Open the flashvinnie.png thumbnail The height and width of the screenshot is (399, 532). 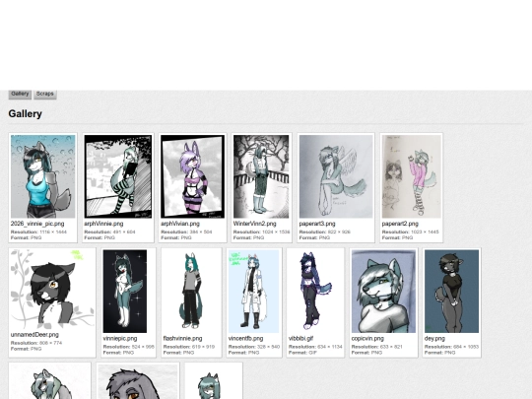(191, 292)
